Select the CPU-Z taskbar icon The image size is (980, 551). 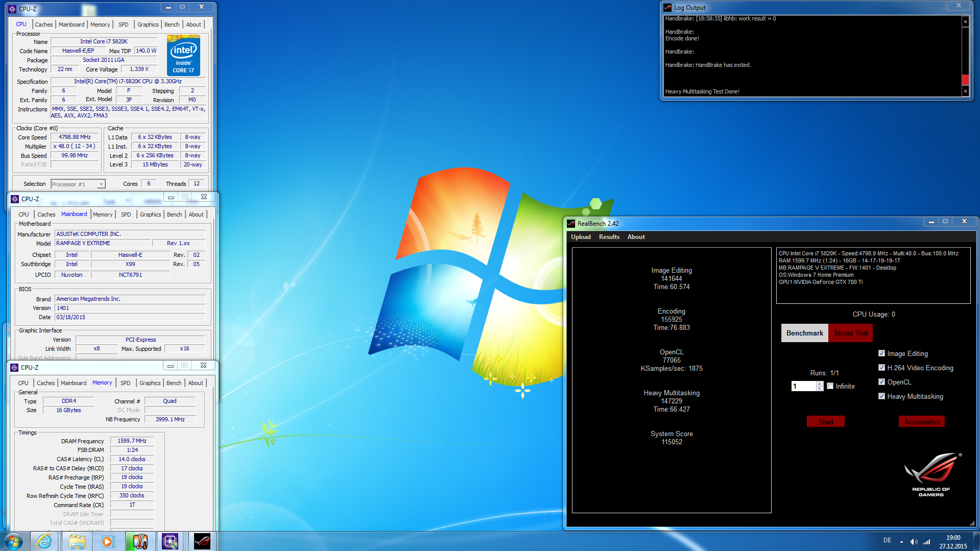pos(171,541)
